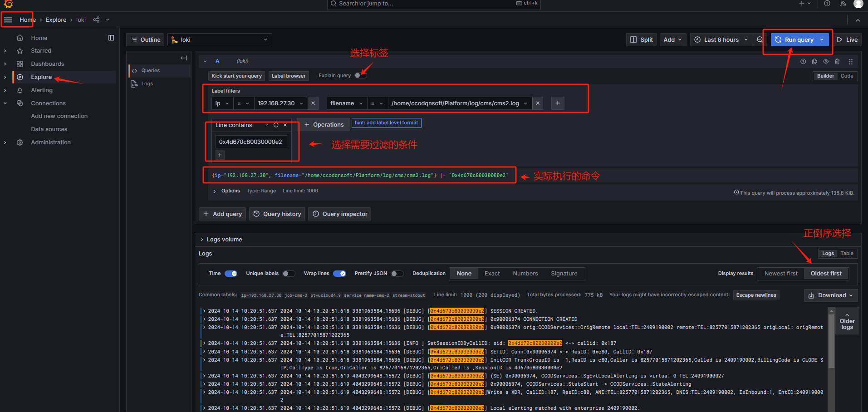The width and height of the screenshot is (868, 412).
Task: Open the filename label dropdown
Action: (347, 103)
